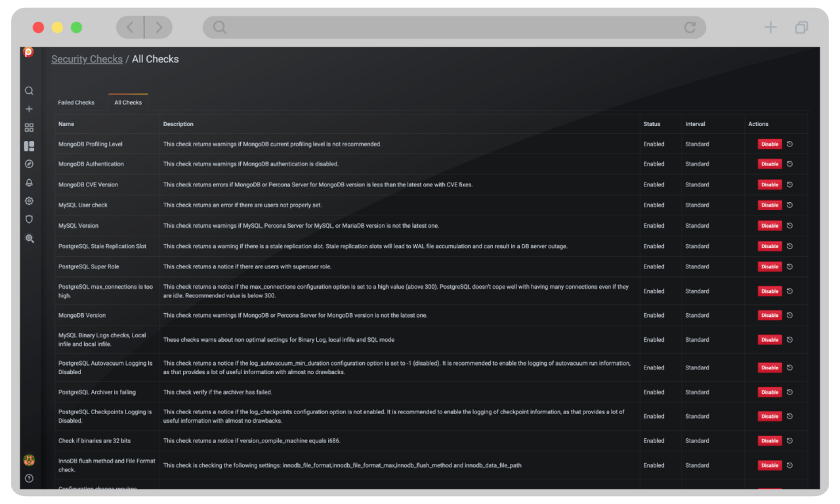The width and height of the screenshot is (840, 504).
Task: Open the Server Admin shield icon
Action: click(x=29, y=219)
